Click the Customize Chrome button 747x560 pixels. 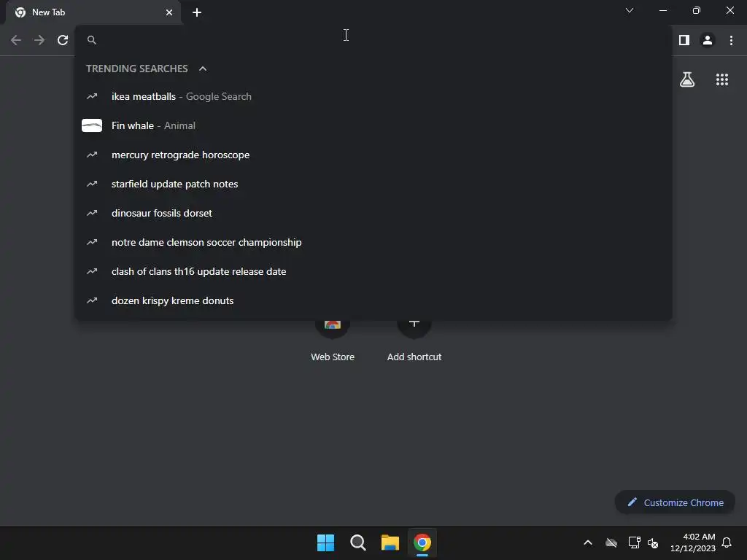tap(675, 502)
